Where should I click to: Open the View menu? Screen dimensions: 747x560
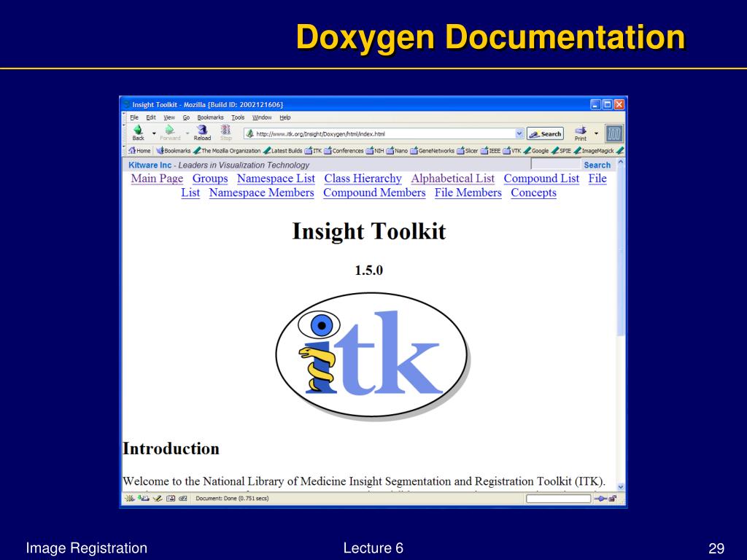169,117
